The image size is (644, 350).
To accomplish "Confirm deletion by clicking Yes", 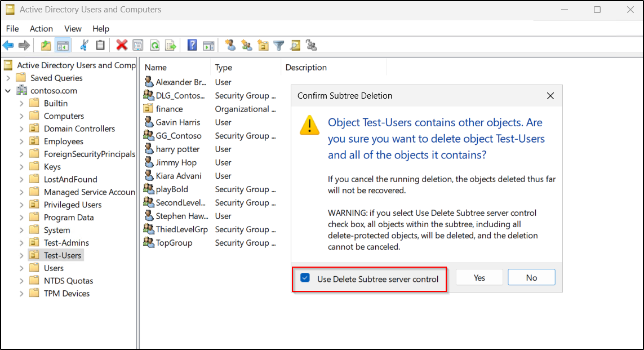I will pos(479,277).
